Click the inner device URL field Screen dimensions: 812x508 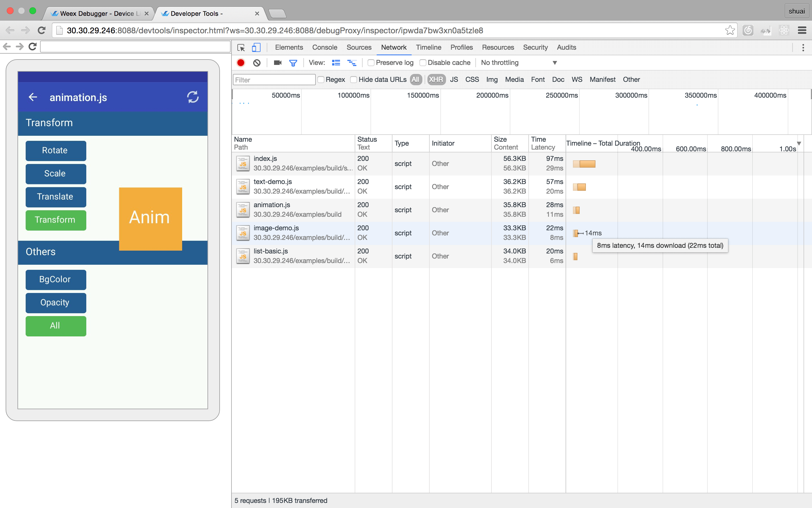(135, 46)
